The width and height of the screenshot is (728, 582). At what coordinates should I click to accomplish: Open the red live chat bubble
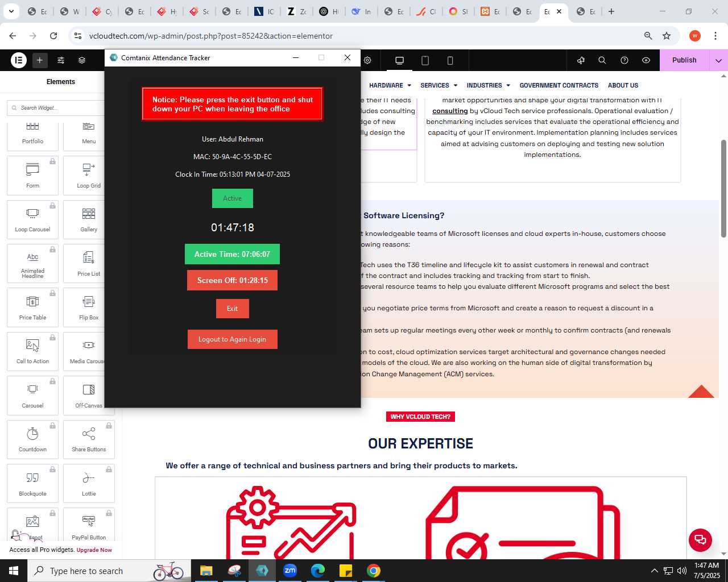click(700, 539)
